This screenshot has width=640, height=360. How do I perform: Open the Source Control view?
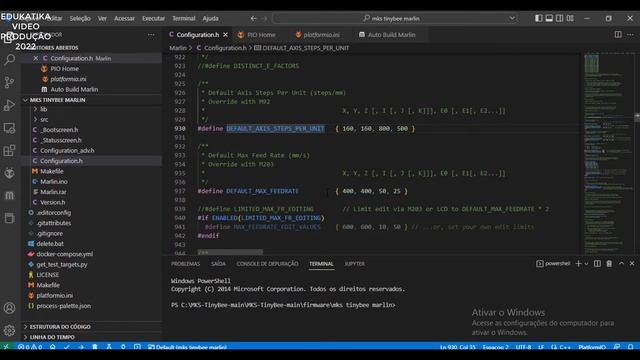pyautogui.click(x=9, y=82)
